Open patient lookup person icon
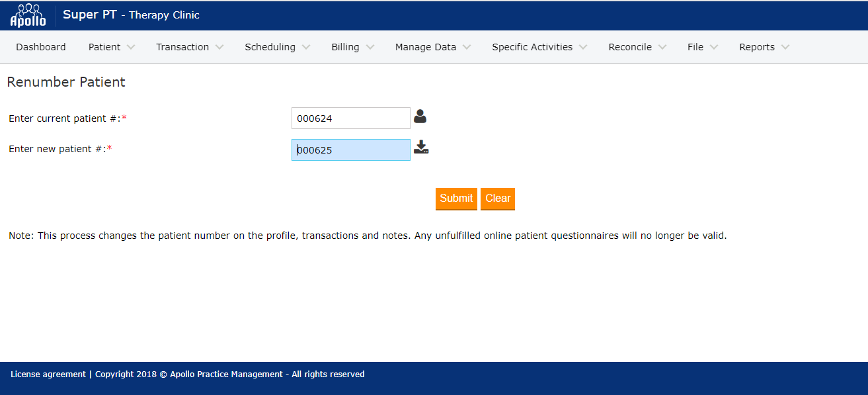 (x=420, y=117)
